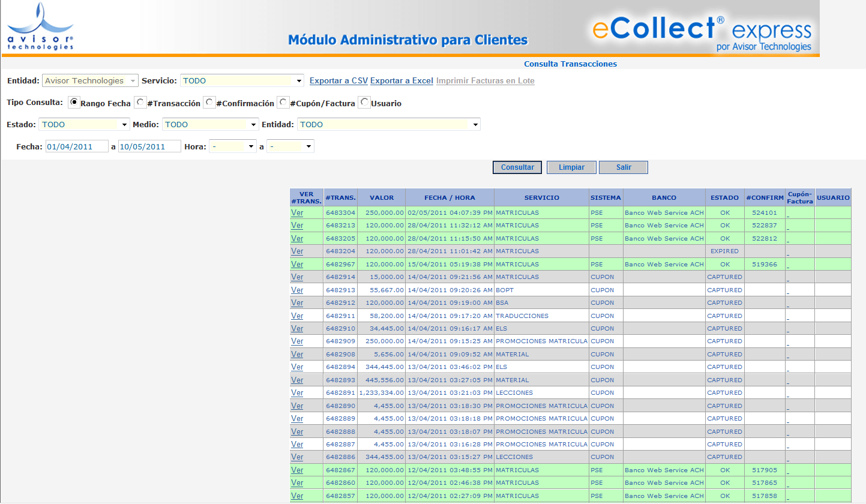Click confirmation number 524101
The height and width of the screenshot is (504, 866).
(x=765, y=212)
